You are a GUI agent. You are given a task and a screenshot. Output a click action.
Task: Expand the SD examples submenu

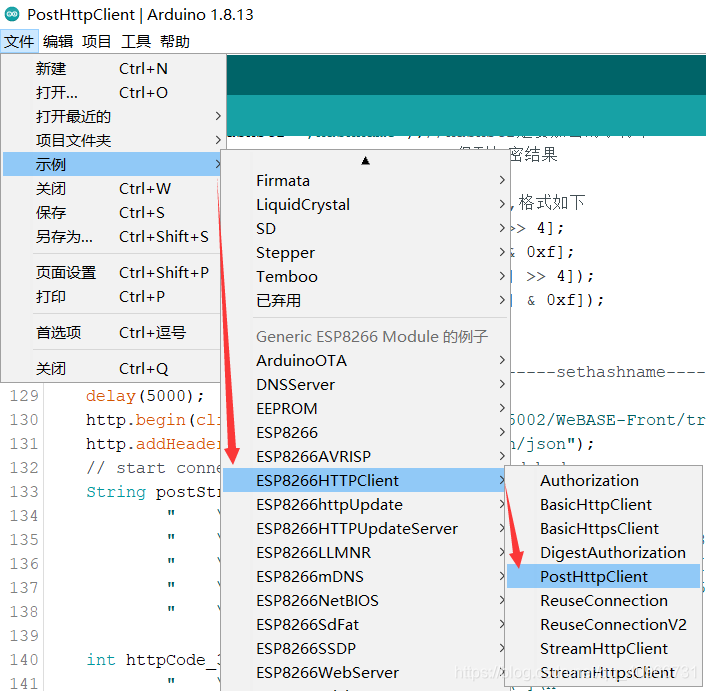tap(366, 229)
